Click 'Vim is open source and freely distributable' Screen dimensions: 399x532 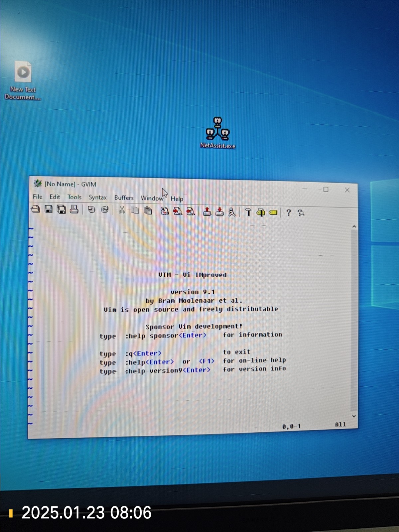(x=191, y=309)
